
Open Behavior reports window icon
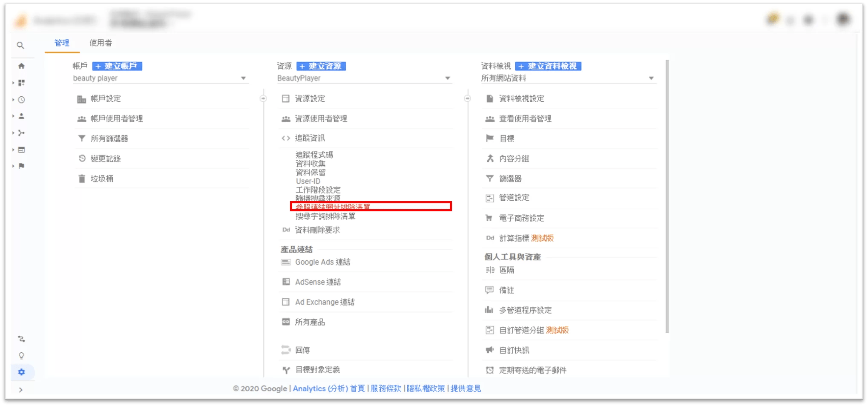coord(21,150)
